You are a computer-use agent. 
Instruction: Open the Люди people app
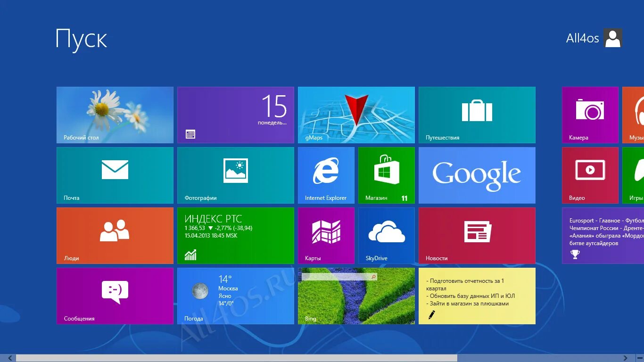coord(115,235)
